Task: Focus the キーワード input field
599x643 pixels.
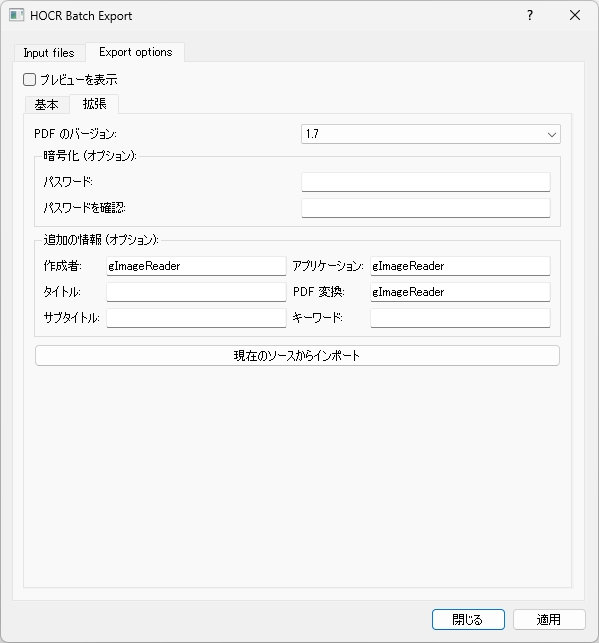Action: pyautogui.click(x=460, y=318)
